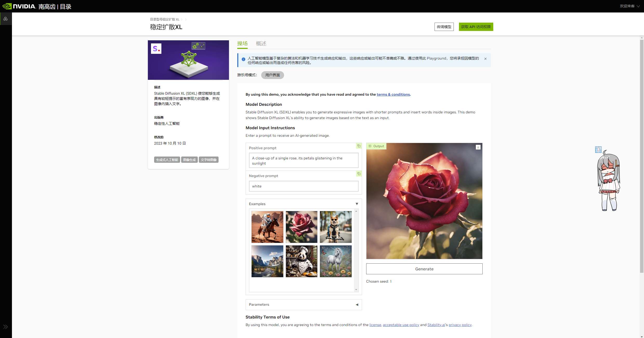Download the output rose image
The height and width of the screenshot is (338, 644).
(478, 147)
